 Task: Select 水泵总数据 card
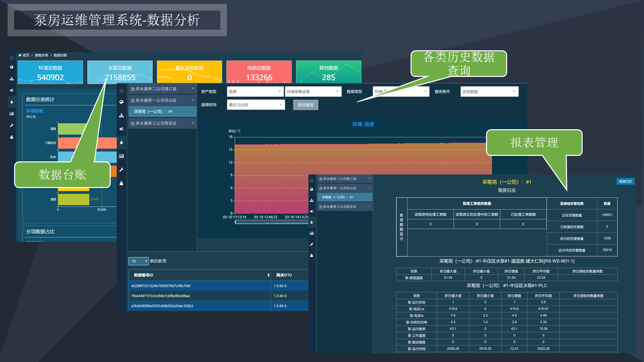(120, 72)
